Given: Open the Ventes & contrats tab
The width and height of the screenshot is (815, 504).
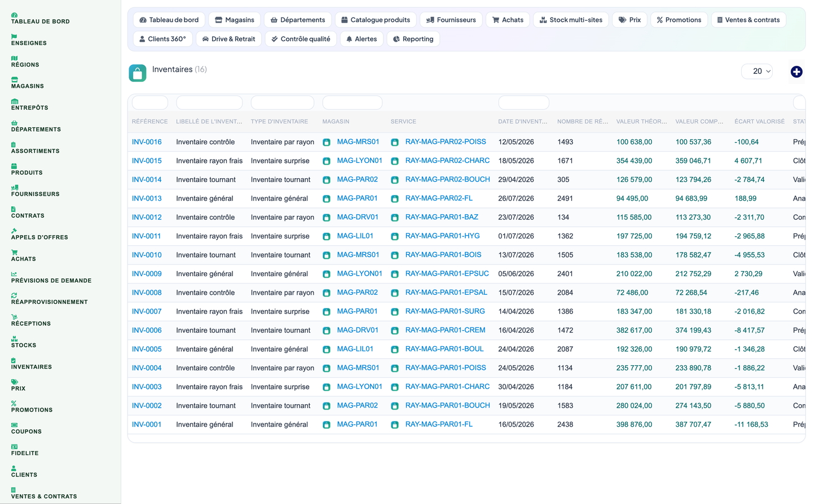Looking at the screenshot, I should tap(748, 20).
